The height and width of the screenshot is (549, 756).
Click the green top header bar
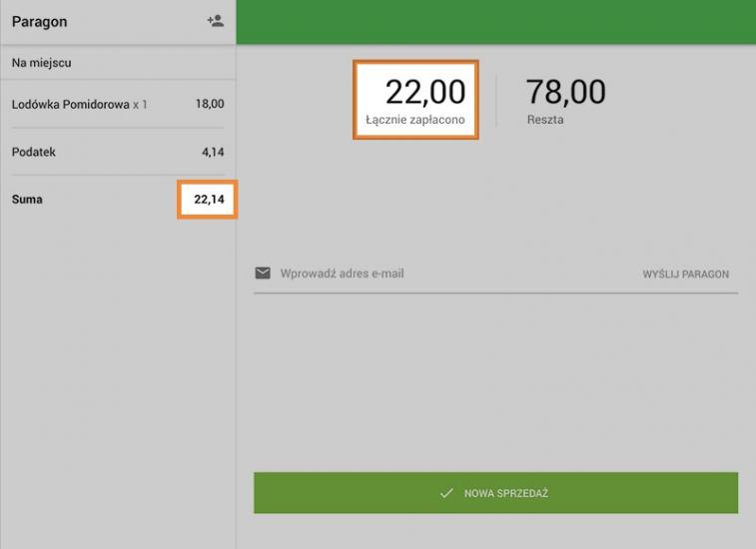pos(495,21)
